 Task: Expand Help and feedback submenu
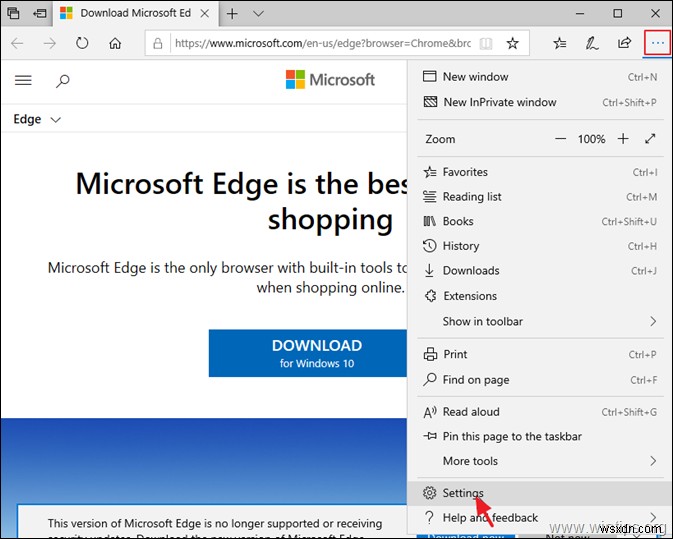540,518
